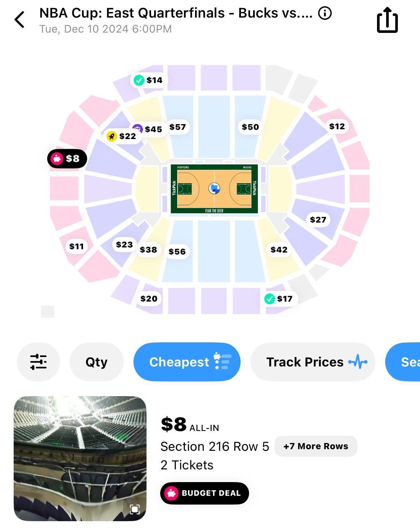Expand the +7 More Rows option
The height and width of the screenshot is (529, 420).
click(315, 446)
